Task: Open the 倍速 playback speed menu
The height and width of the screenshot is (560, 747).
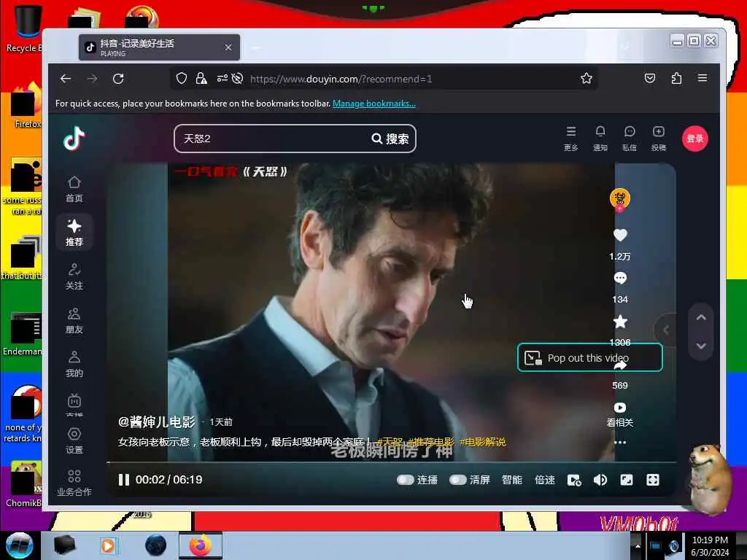Action: pyautogui.click(x=544, y=480)
